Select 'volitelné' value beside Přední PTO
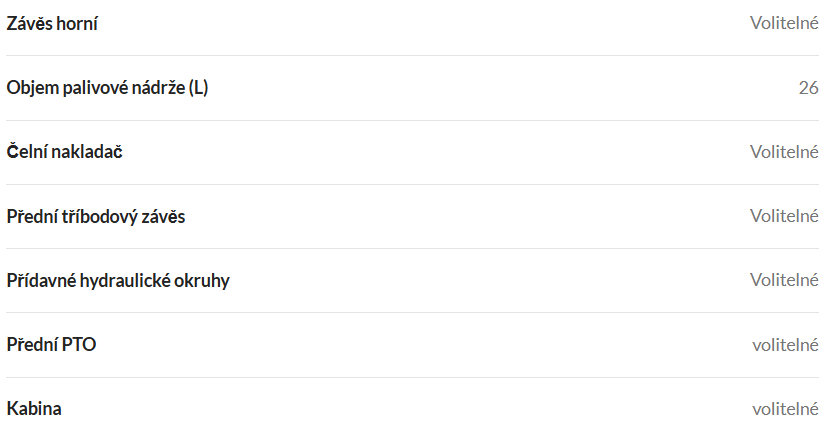 (785, 345)
